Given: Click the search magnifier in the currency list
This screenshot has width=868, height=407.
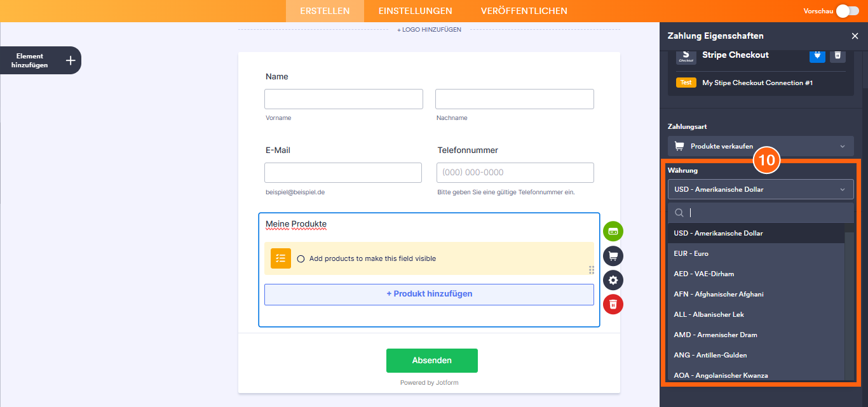Looking at the screenshot, I should [679, 213].
